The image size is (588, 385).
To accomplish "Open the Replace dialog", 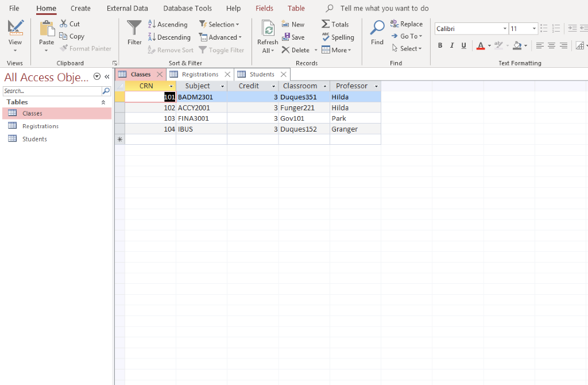I will pos(407,24).
